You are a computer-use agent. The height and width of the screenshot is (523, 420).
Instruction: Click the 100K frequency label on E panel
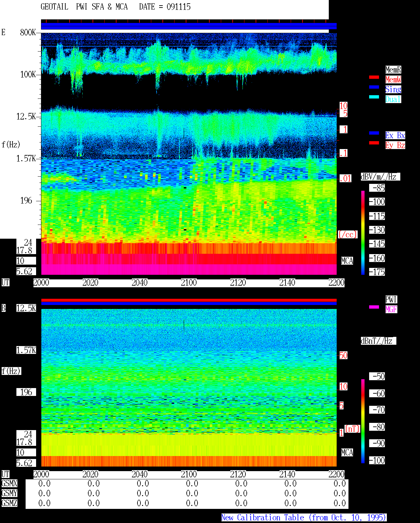(x=28, y=75)
